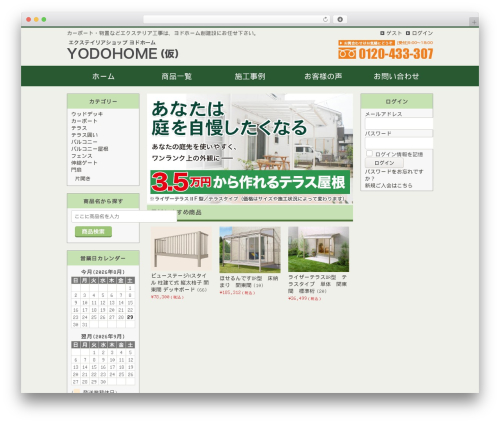The width and height of the screenshot is (500, 423).
Task: Click the terrace roof hero banner
Action: click(x=250, y=148)
